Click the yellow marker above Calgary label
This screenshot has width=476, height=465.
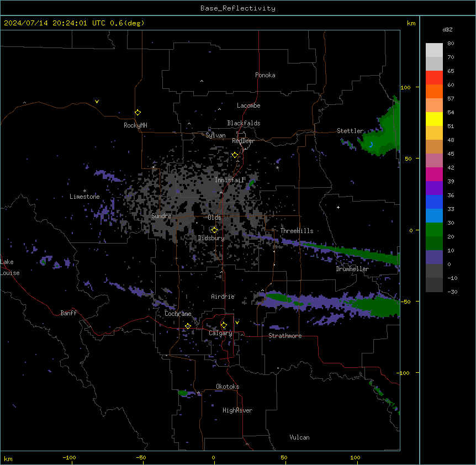tap(224, 325)
